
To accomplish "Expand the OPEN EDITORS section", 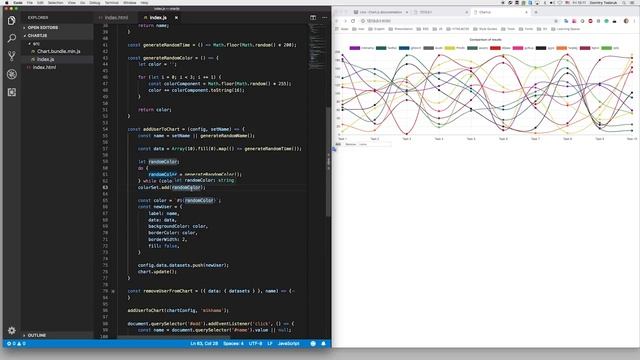I will coord(57,27).
